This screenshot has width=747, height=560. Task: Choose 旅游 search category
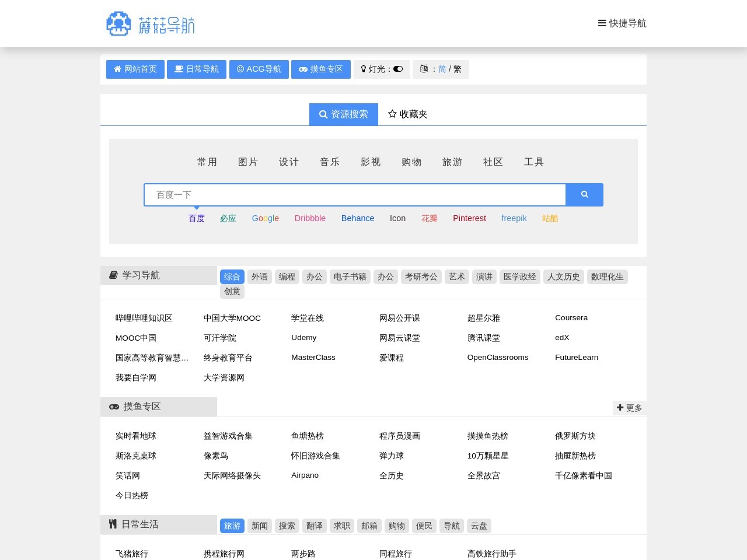(x=452, y=162)
